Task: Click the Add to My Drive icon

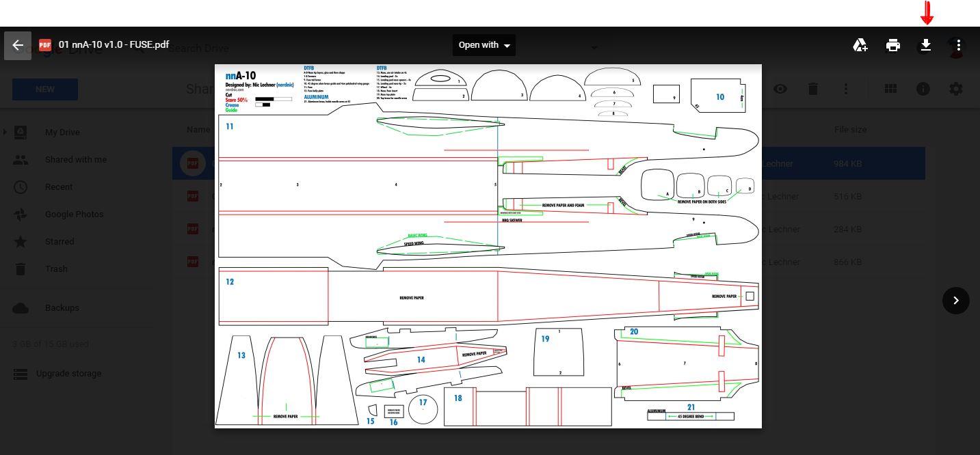Action: (x=860, y=46)
